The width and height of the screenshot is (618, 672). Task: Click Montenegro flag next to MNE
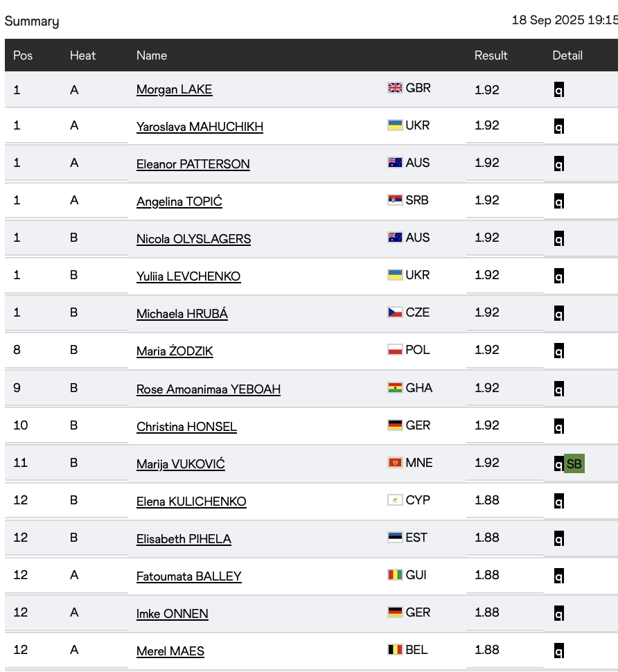click(x=395, y=463)
